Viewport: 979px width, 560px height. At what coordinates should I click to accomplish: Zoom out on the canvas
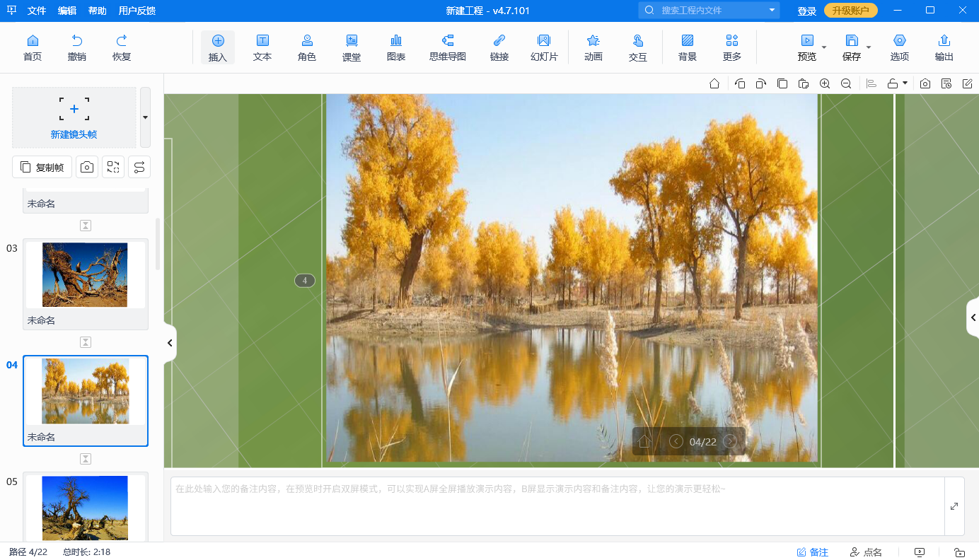[x=846, y=83]
